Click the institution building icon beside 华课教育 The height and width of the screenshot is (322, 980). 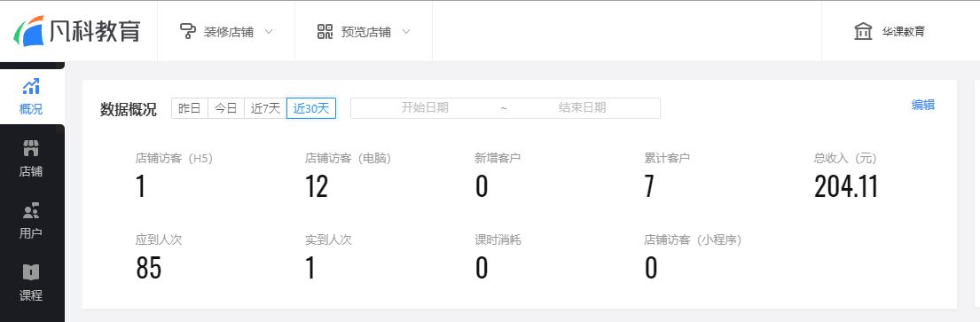pyautogui.click(x=863, y=31)
